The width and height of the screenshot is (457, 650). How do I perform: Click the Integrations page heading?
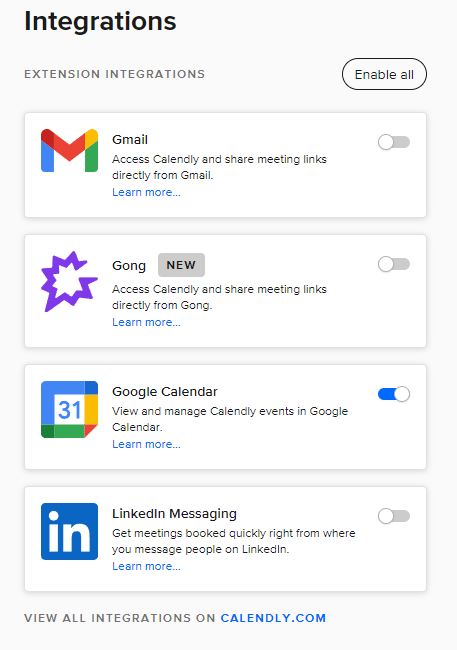(100, 21)
